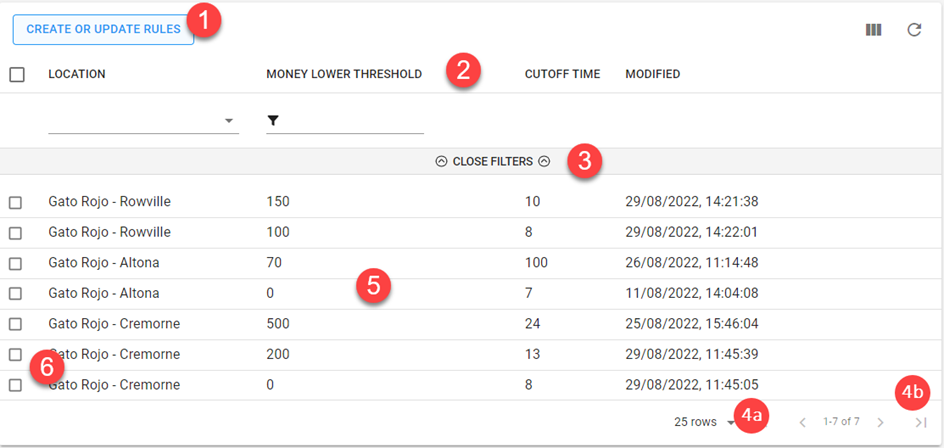944x448 pixels.
Task: Sort by Cutoff Time column header
Action: pos(562,74)
